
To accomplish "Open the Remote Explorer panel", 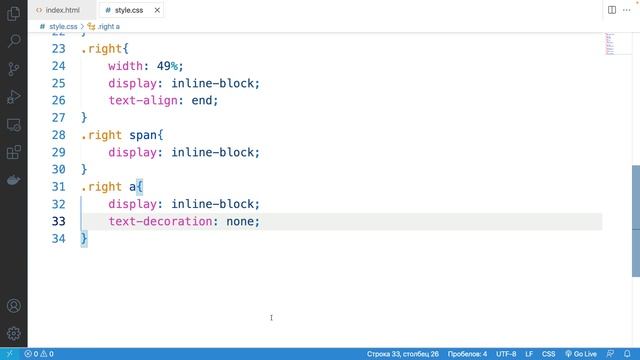I will coord(13,125).
